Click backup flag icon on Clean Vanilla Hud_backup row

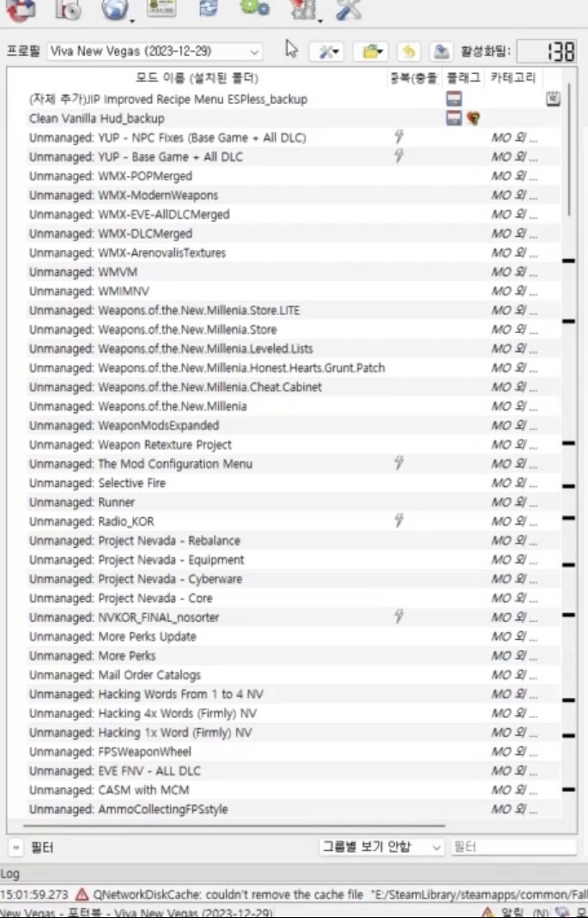click(x=454, y=118)
